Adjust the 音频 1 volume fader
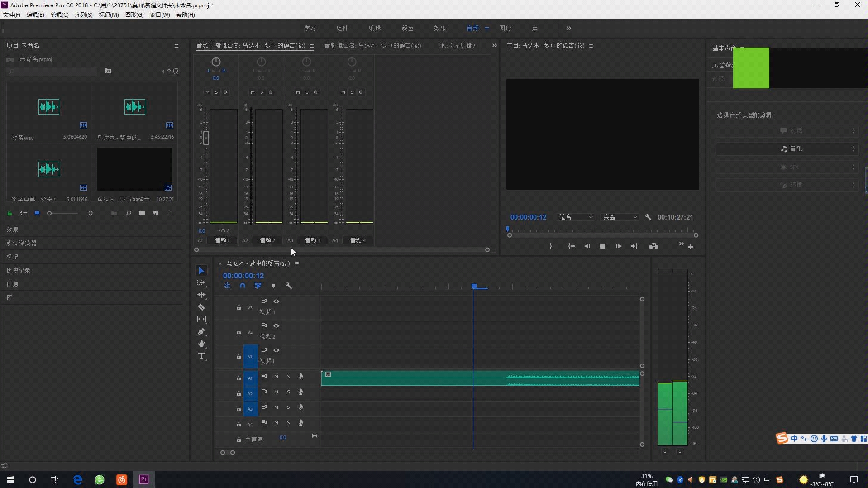Image resolution: width=868 pixels, height=488 pixels. (x=206, y=138)
